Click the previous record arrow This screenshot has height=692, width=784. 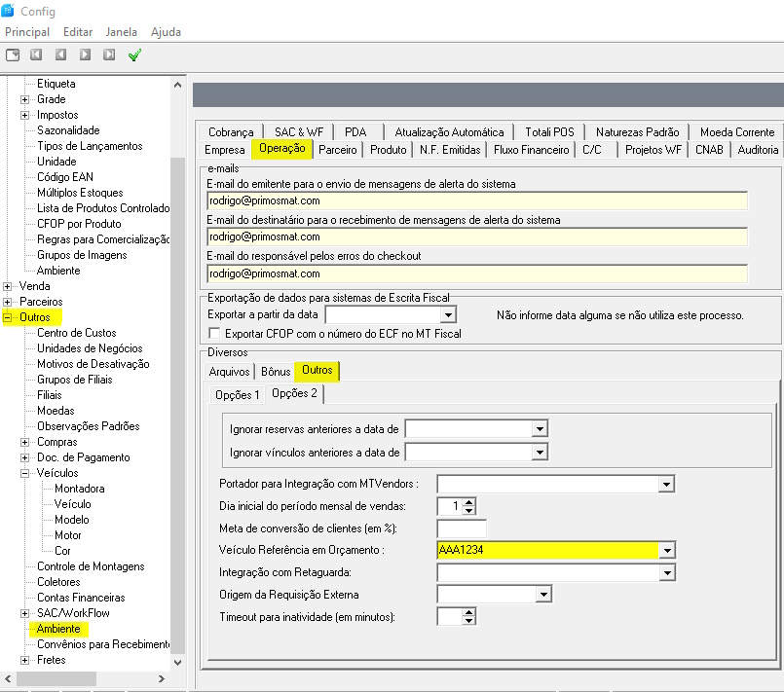point(61,55)
